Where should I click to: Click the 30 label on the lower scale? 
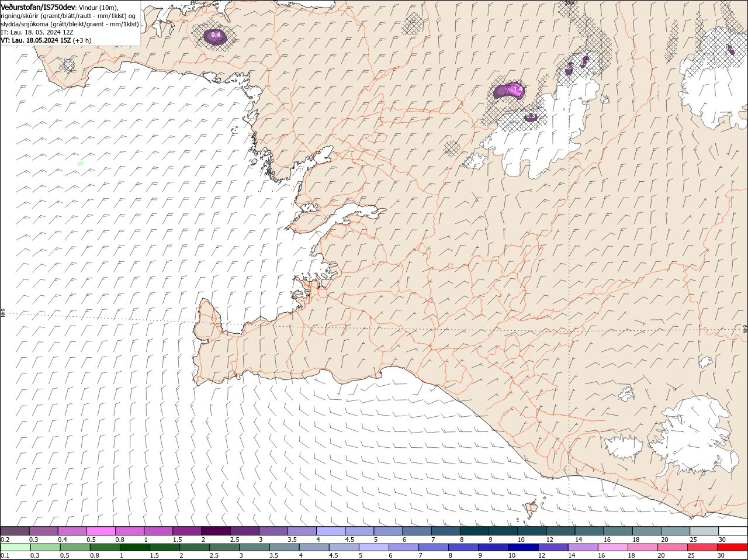[721, 555]
